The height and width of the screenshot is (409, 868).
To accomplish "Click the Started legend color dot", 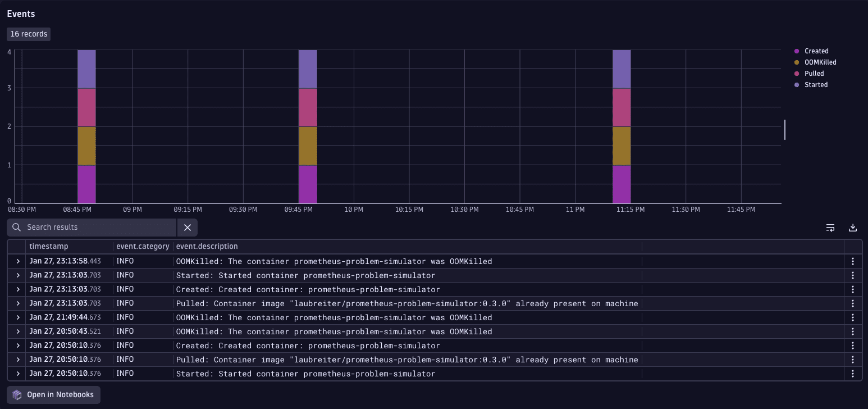I will [796, 84].
